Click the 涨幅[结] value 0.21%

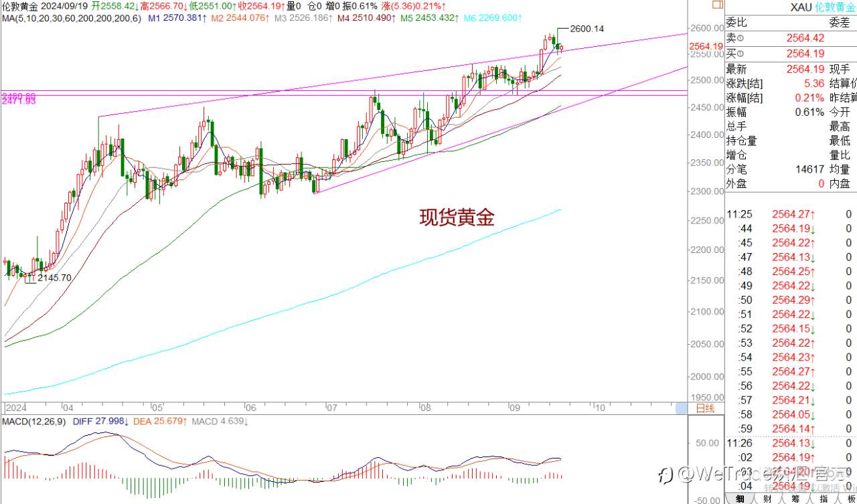click(810, 98)
